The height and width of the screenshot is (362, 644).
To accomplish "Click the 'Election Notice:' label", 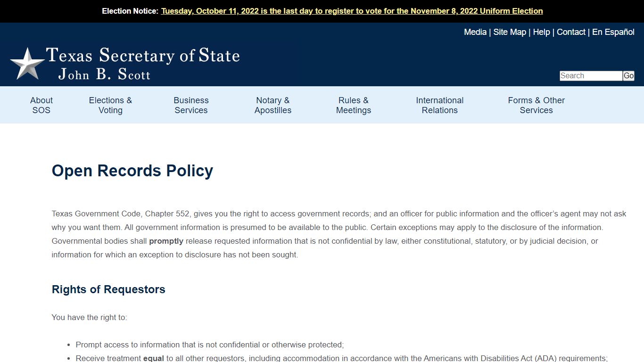I will click(130, 11).
